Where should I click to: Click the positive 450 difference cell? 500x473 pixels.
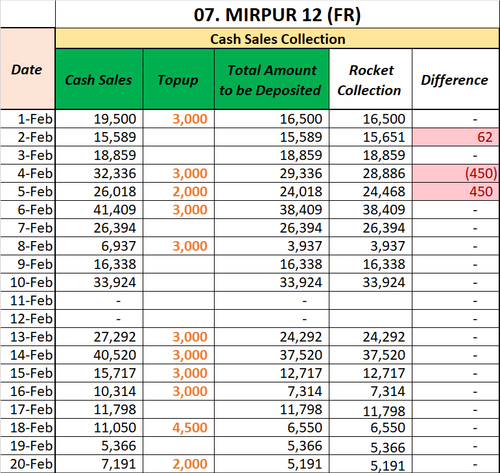coord(456,191)
